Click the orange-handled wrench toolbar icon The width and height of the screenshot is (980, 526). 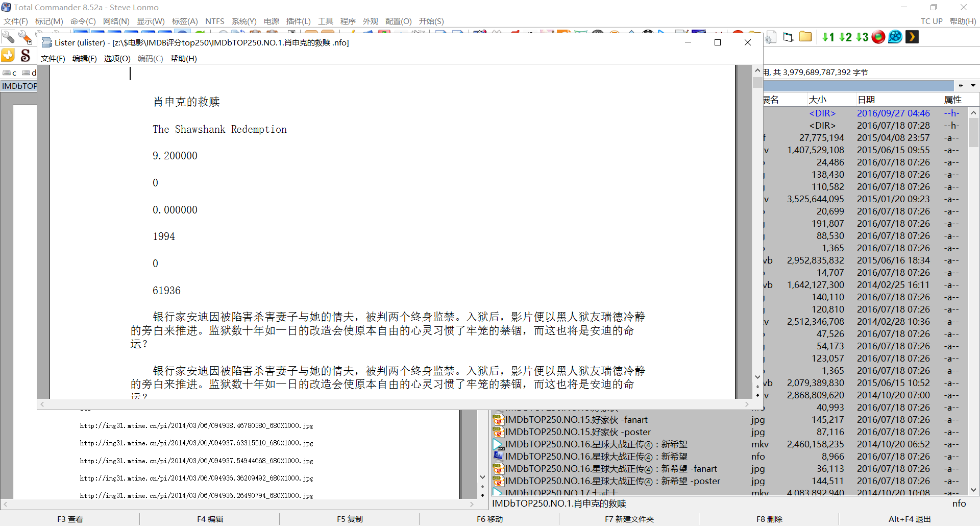pyautogui.click(x=24, y=37)
